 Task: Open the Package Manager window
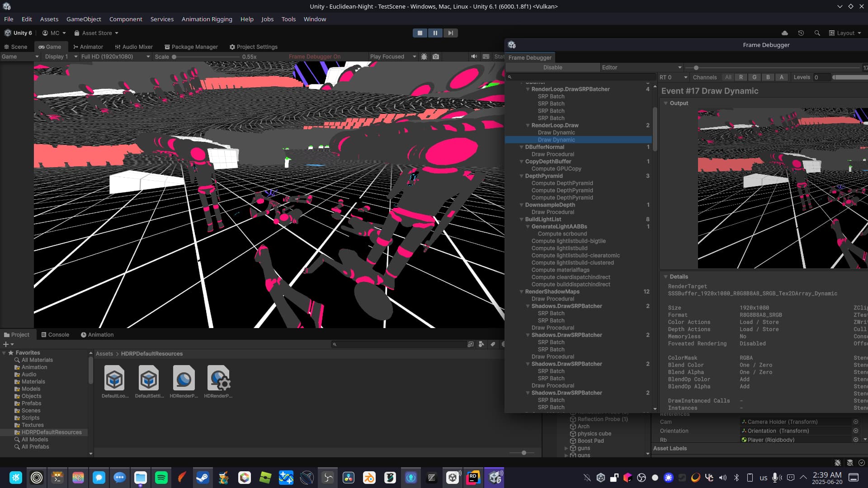(x=191, y=47)
